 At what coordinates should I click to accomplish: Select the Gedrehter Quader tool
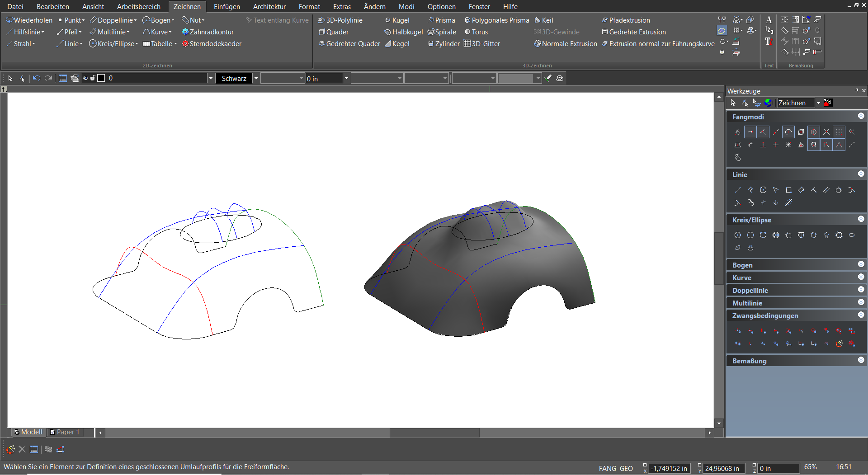(x=349, y=44)
